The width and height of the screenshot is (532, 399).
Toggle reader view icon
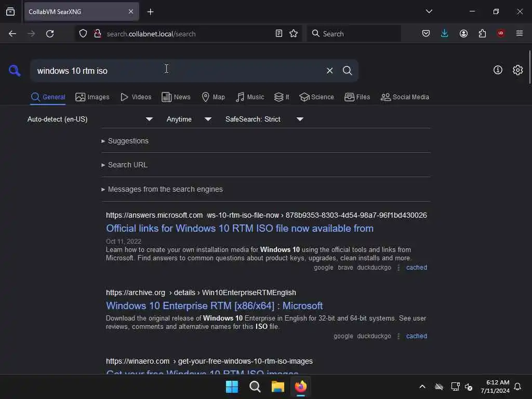278,34
